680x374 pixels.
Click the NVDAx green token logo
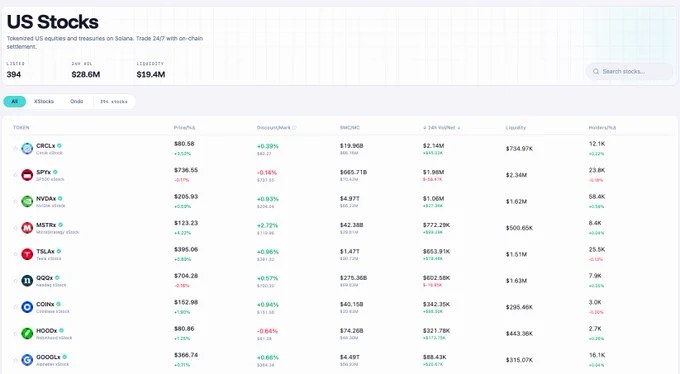pyautogui.click(x=27, y=202)
